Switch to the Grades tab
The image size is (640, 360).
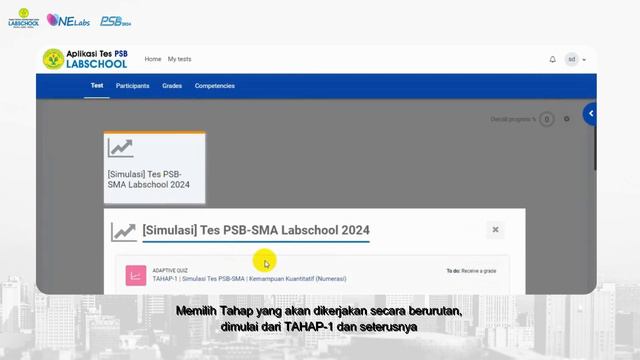click(x=172, y=86)
